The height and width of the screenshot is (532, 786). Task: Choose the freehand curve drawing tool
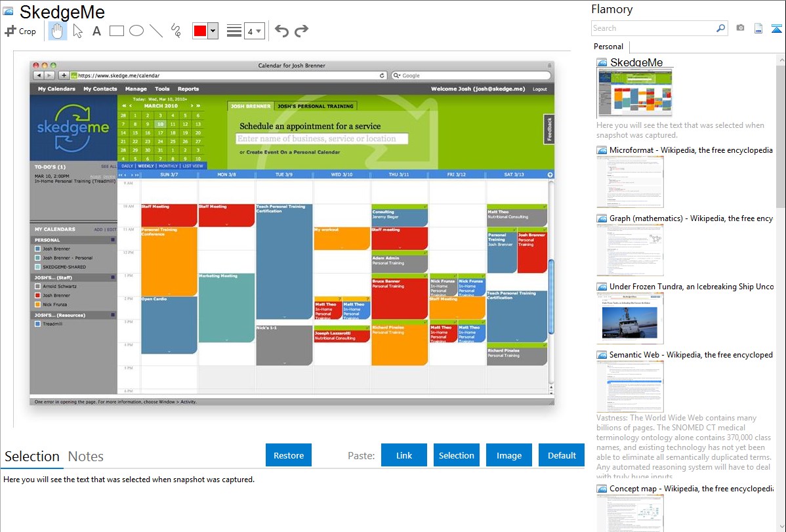coord(176,31)
